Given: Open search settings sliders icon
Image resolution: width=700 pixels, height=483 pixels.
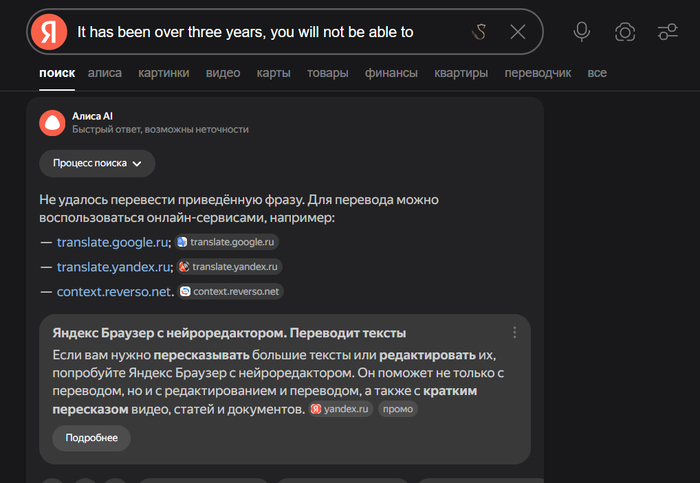Looking at the screenshot, I should (x=668, y=32).
